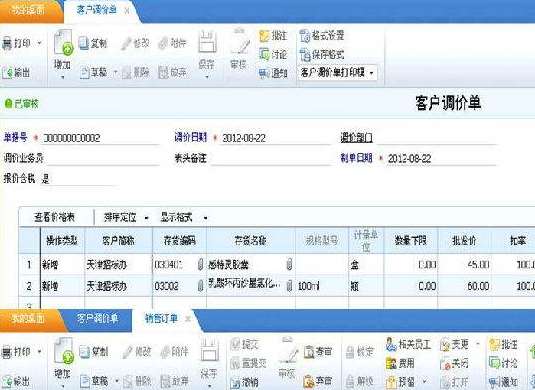Click the 调价部门 underlined label link
The height and width of the screenshot is (390, 535).
tap(356, 138)
